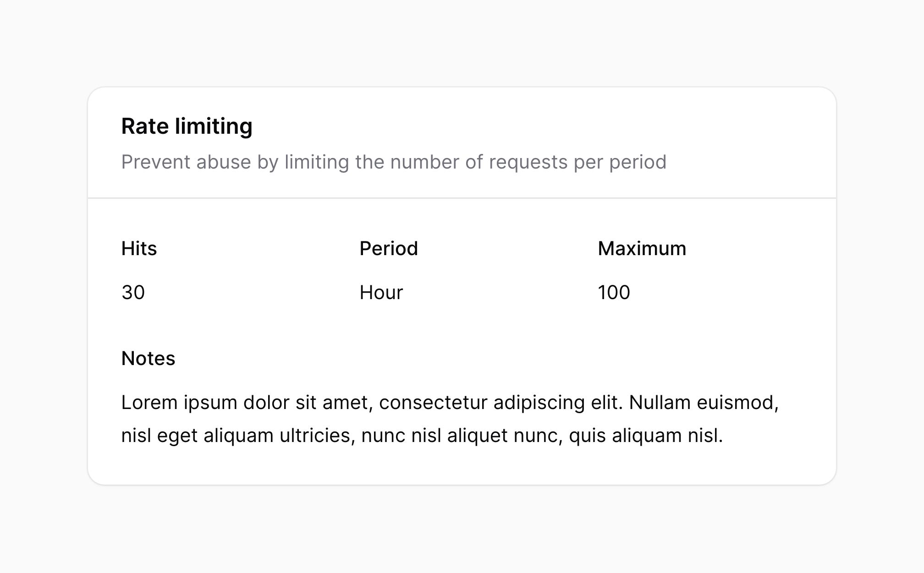Viewport: 924px width, 573px height.
Task: Click 'Nullam euismod' in the notes
Action: (x=704, y=403)
